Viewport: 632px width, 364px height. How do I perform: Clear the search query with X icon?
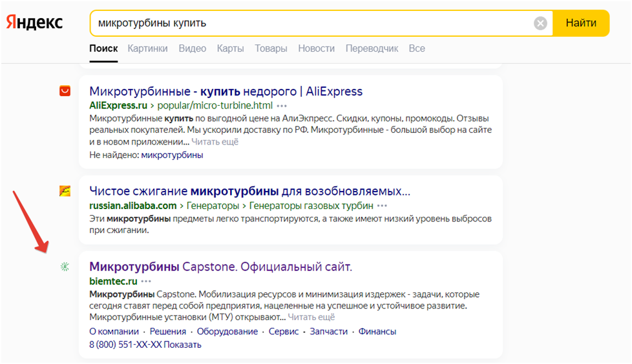tap(540, 23)
